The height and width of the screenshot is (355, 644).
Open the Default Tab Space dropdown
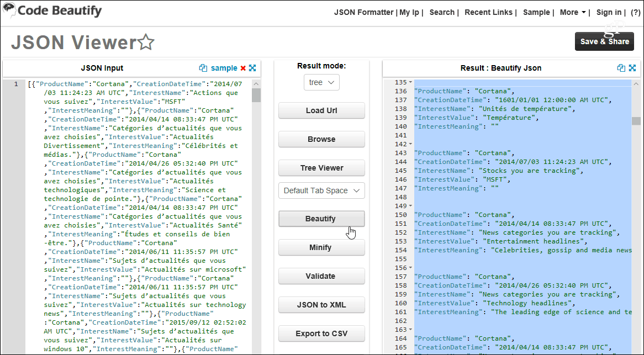tap(321, 190)
